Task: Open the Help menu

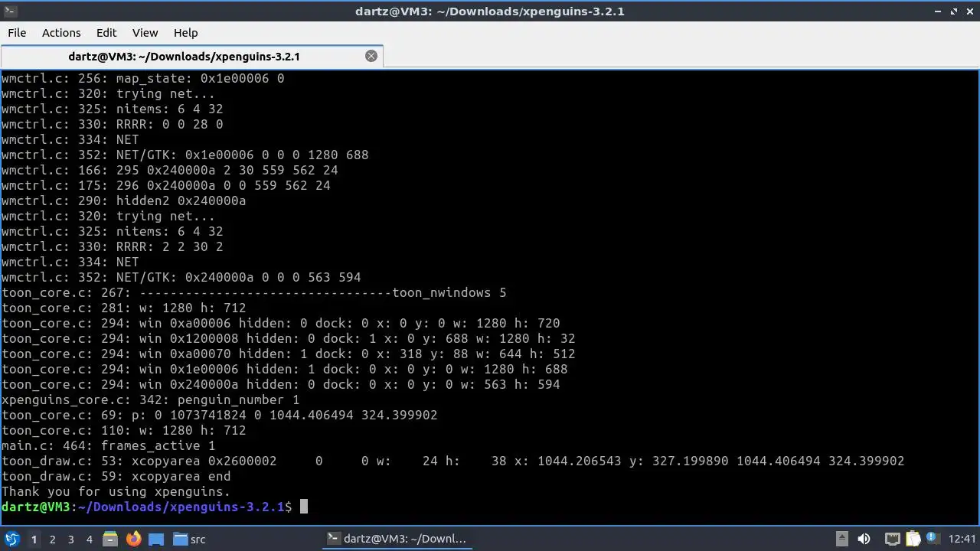Action: click(x=185, y=33)
